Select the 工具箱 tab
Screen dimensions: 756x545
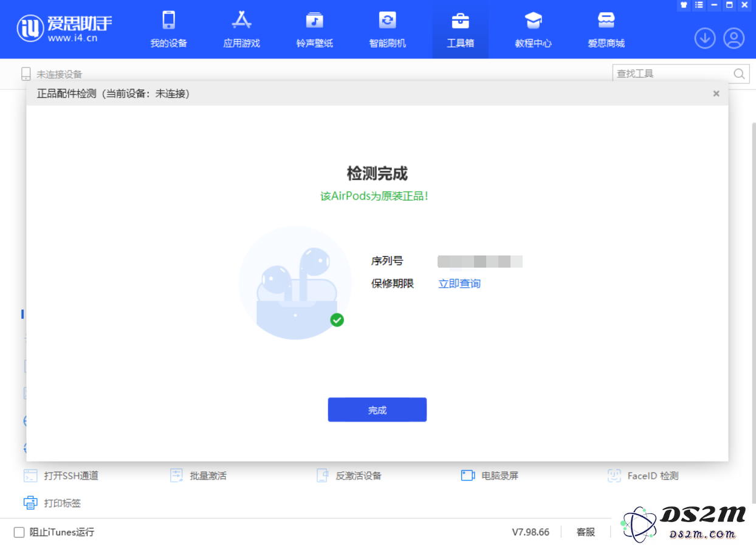[461, 29]
